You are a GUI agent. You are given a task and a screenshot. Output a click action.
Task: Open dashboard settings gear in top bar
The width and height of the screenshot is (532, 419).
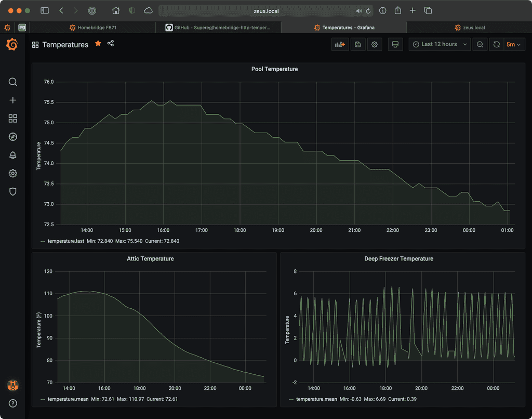374,45
